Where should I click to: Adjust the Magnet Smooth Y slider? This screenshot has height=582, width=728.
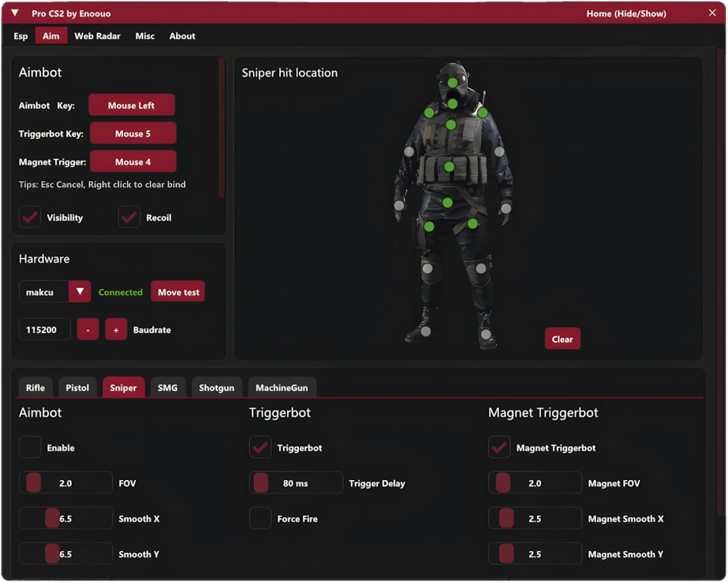535,554
